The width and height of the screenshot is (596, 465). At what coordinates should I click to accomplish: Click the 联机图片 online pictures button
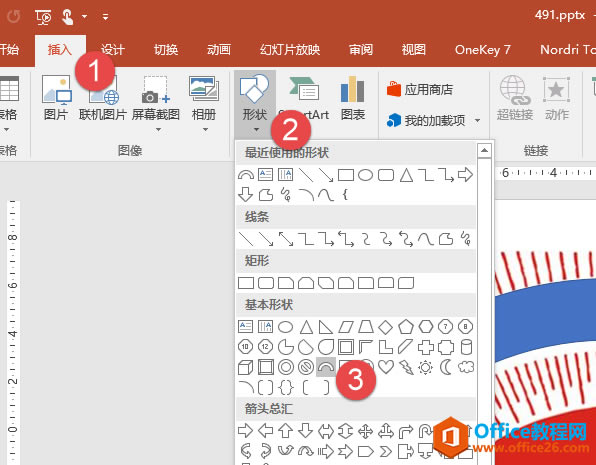(102, 98)
